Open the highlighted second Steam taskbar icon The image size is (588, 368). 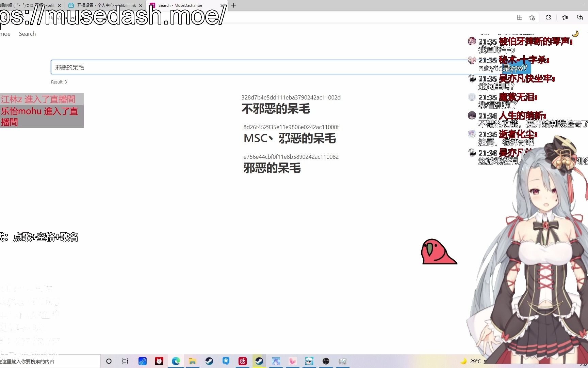[259, 361]
